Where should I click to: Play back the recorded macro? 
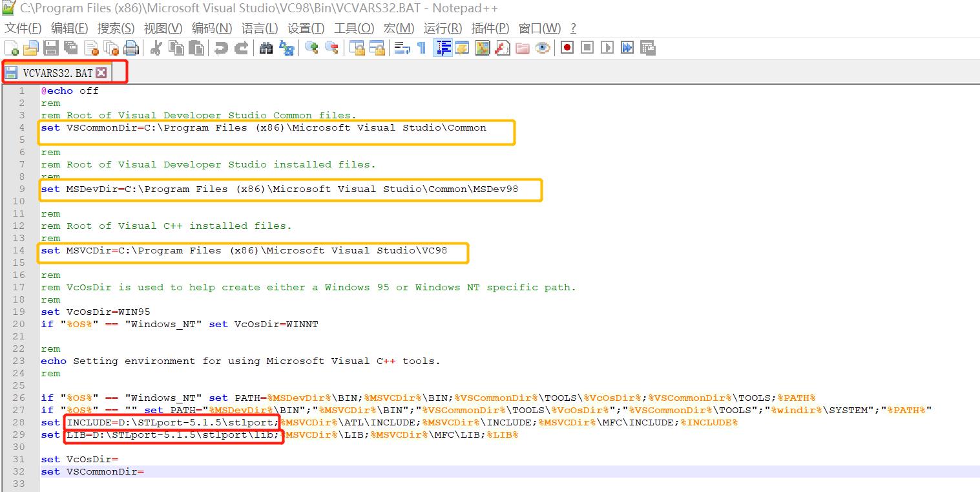(607, 48)
